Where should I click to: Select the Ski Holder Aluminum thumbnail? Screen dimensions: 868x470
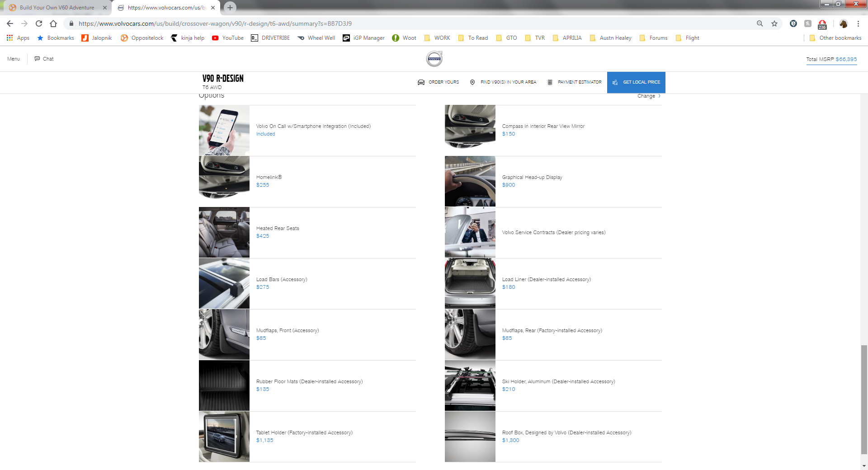point(470,385)
